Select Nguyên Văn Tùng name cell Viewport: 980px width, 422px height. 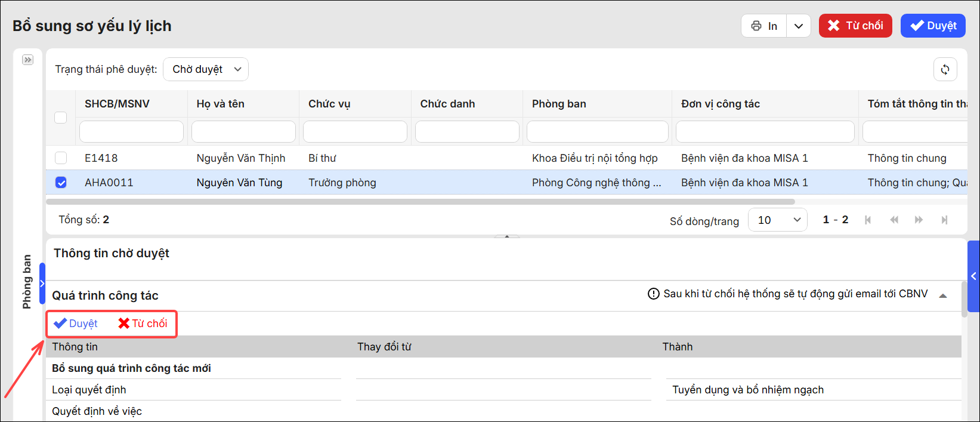[x=239, y=183]
